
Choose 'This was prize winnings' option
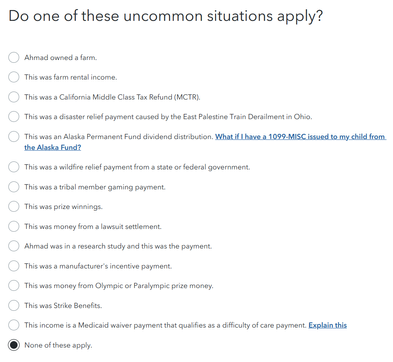point(14,206)
